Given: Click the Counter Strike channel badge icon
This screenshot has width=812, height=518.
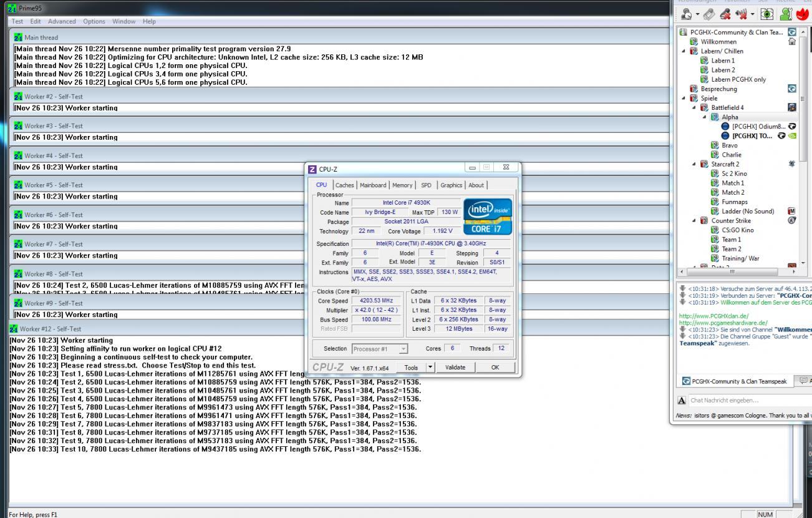Looking at the screenshot, I should tap(793, 220).
